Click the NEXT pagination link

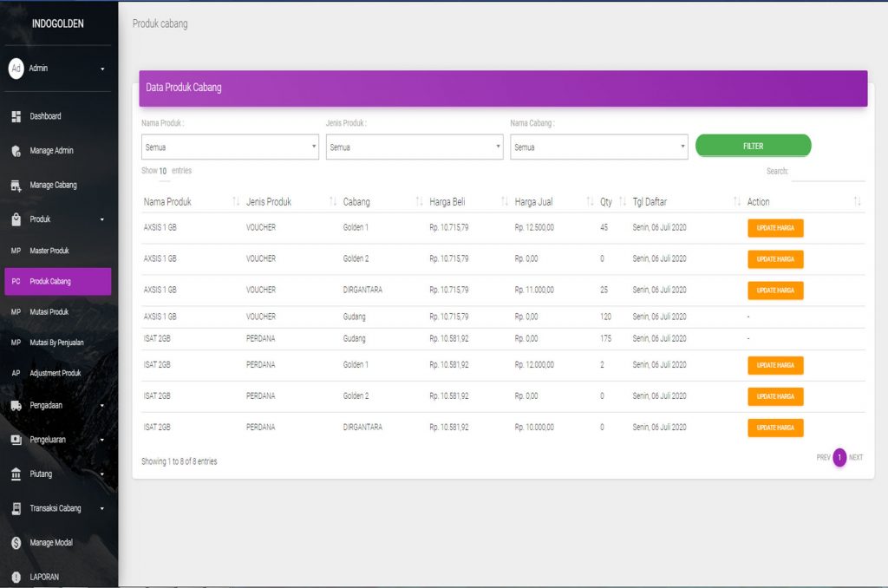pos(856,458)
